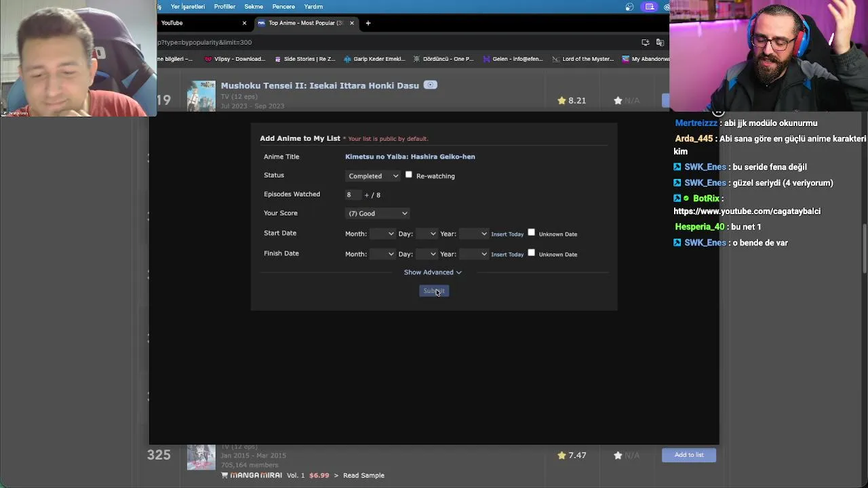The width and height of the screenshot is (868, 488).
Task: Open the Status dropdown showing Completed
Action: point(373,176)
